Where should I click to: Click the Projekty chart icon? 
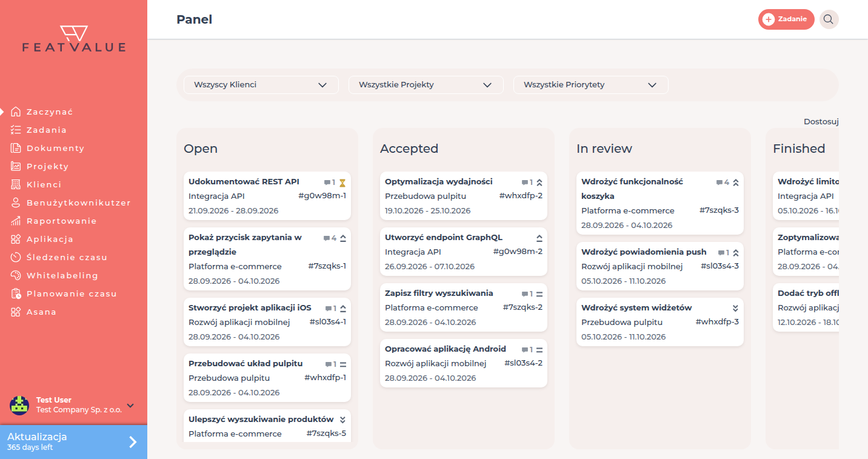[16, 166]
